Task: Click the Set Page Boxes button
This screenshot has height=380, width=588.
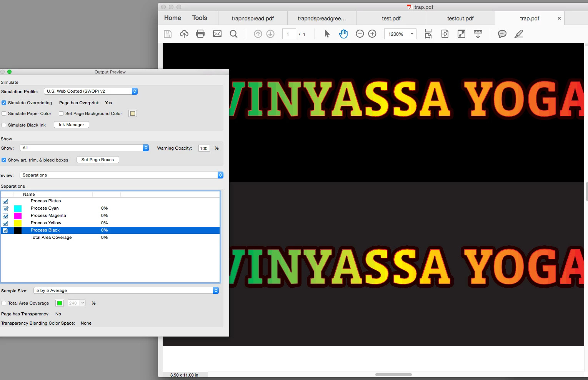Action: tap(98, 160)
